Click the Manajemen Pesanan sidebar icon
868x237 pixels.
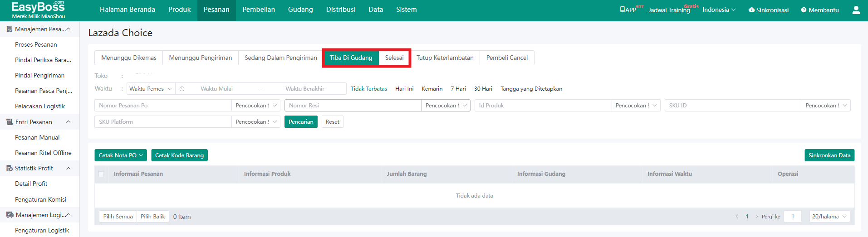pyautogui.click(x=9, y=29)
